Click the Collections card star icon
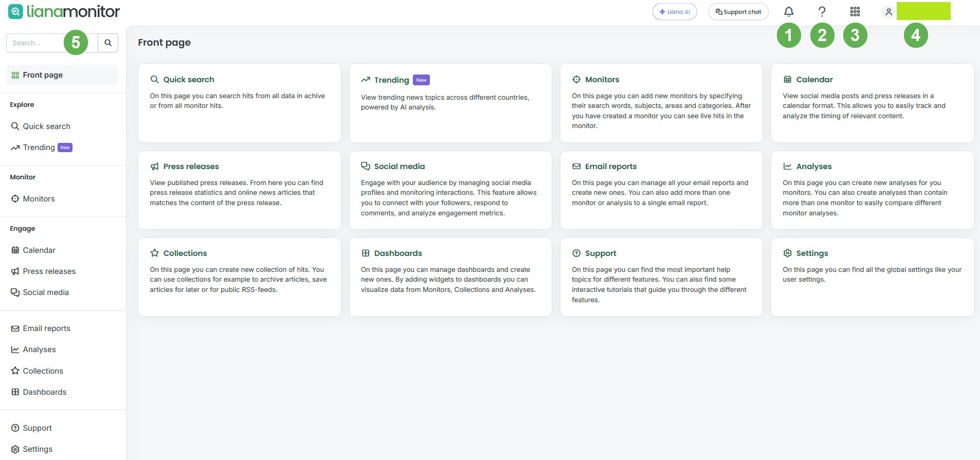The image size is (980, 460). [x=154, y=253]
